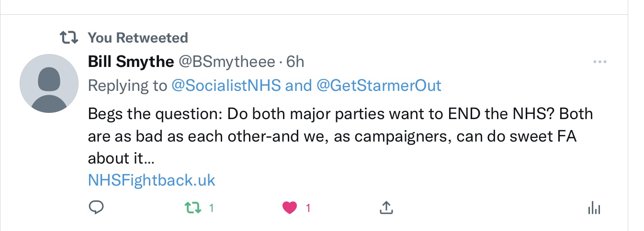Open Bill Smythe's profile avatar

pyautogui.click(x=49, y=83)
